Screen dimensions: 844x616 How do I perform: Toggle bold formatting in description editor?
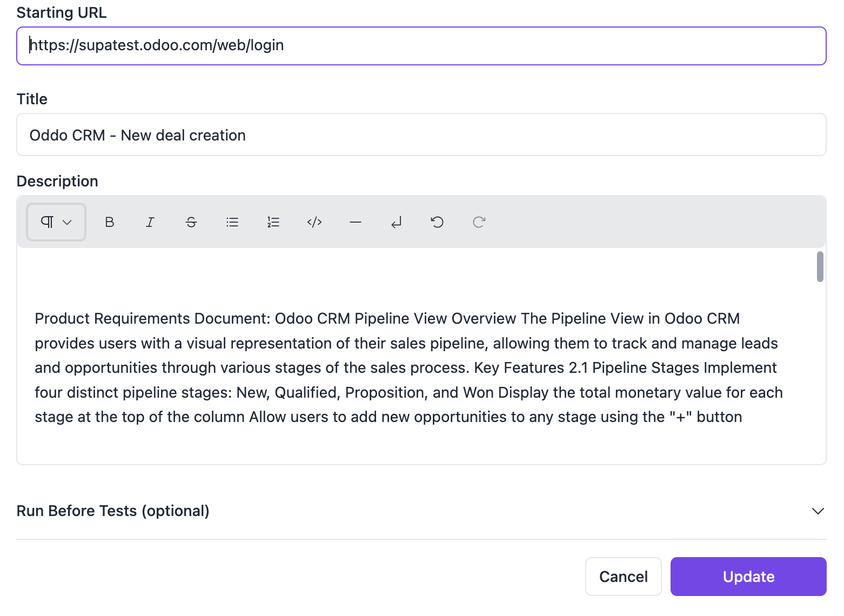click(x=110, y=222)
